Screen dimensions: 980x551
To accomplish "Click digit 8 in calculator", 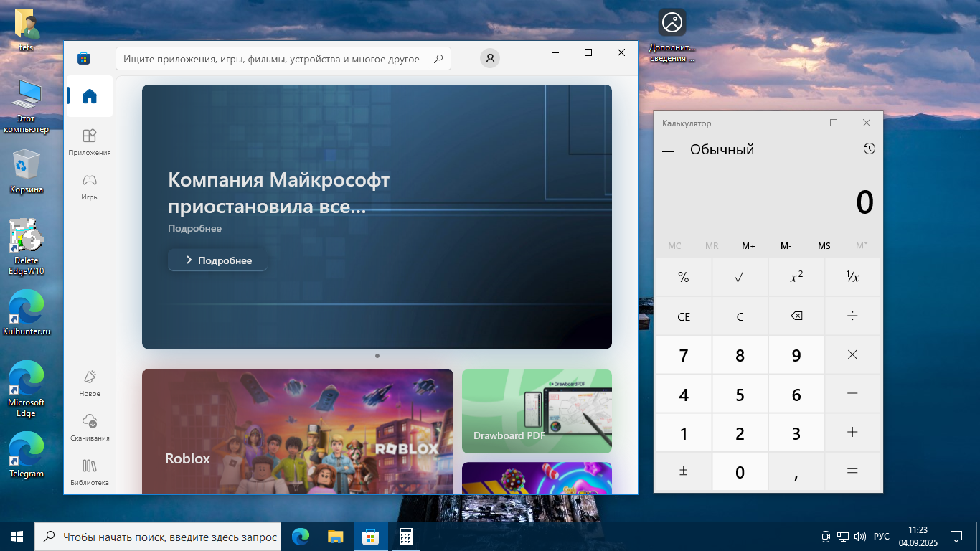I will coord(740,354).
